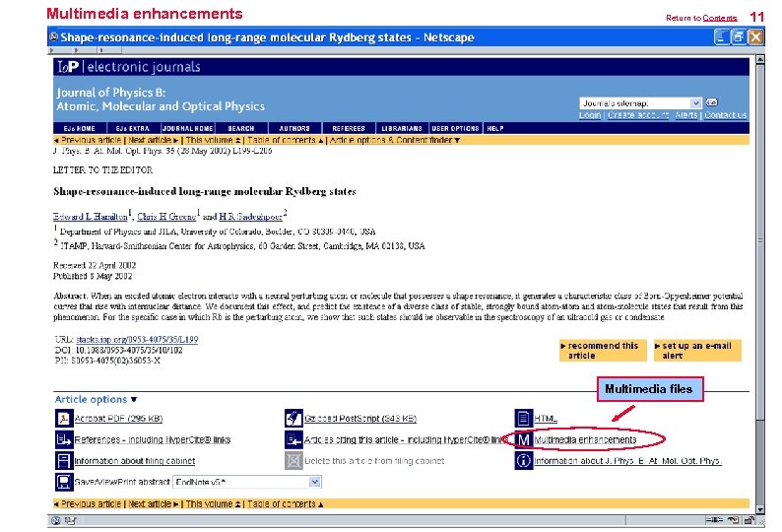Screen dimensions: 782x532
Task: Click the Save/View/Print abstract icon
Action: 64,482
